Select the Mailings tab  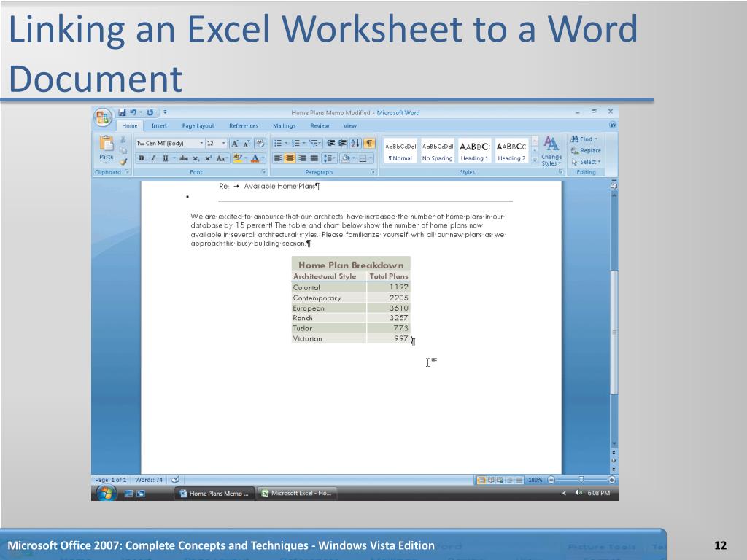284,125
